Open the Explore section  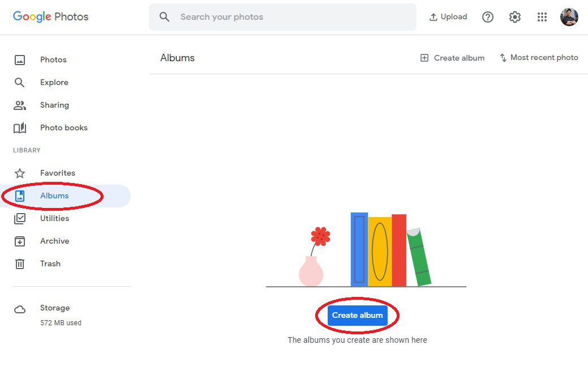54,82
